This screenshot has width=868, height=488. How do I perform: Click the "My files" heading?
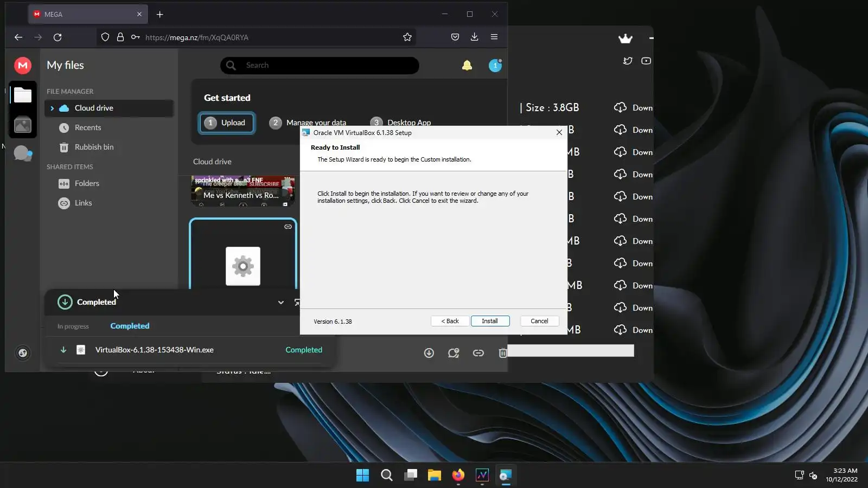pyautogui.click(x=65, y=66)
